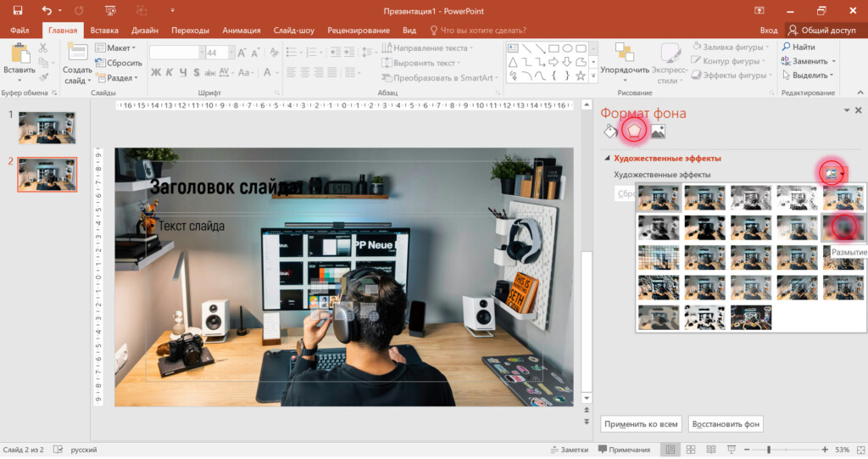The image size is (868, 459).
Task: Click the Undo arrow in the title bar
Action: 47,10
